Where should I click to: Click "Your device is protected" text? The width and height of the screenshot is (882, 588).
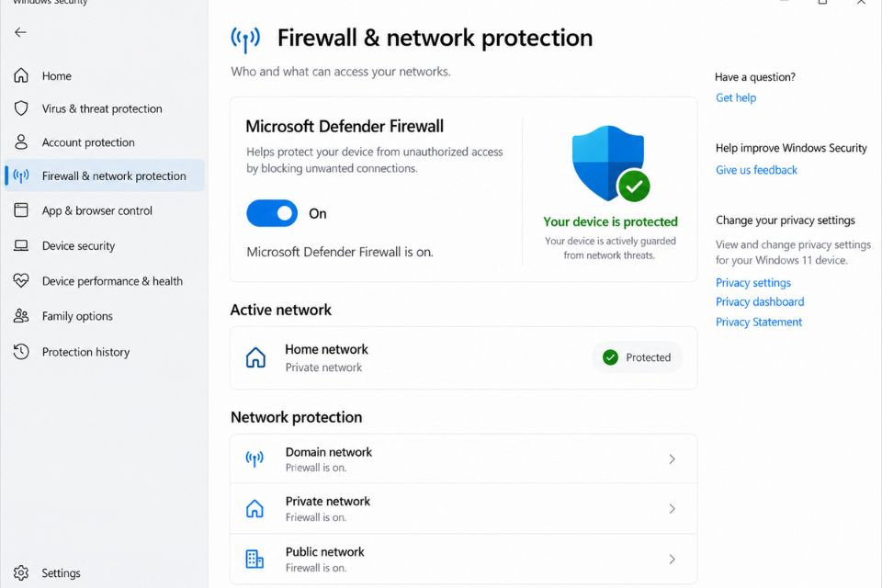pyautogui.click(x=610, y=221)
